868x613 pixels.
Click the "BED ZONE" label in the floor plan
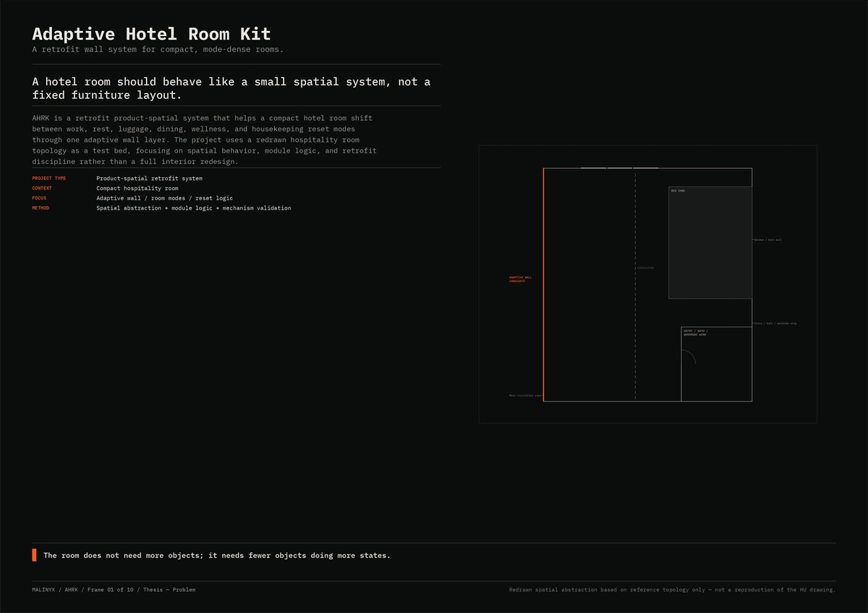(x=678, y=191)
